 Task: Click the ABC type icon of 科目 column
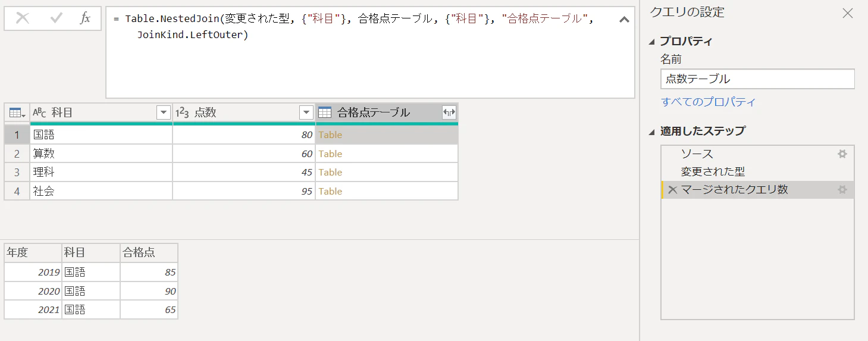click(x=39, y=112)
